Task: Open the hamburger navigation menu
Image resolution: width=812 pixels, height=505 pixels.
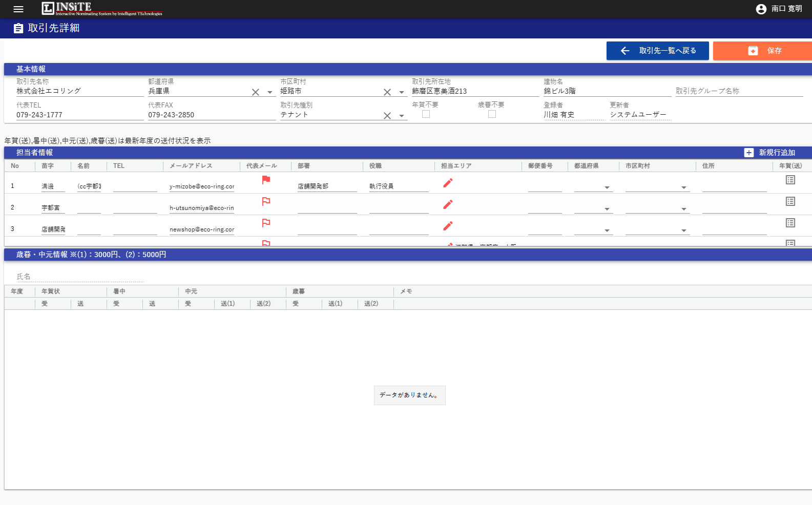Action: click(18, 9)
